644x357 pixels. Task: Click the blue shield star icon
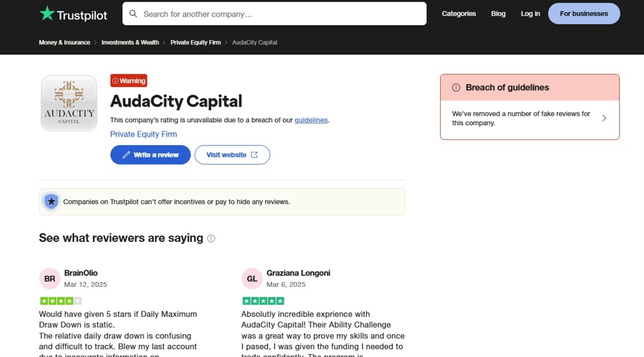[x=52, y=202]
